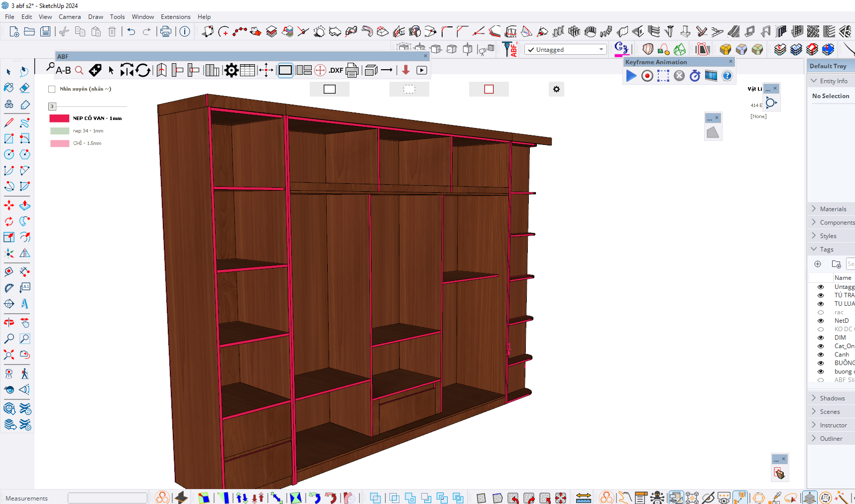855x504 pixels.
Task: Open the Camera menu
Action: point(69,17)
